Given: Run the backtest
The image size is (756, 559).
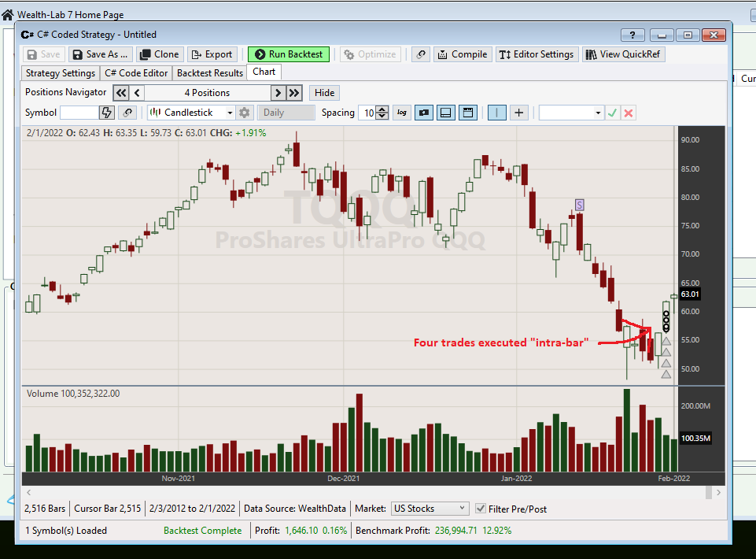Looking at the screenshot, I should 289,54.
